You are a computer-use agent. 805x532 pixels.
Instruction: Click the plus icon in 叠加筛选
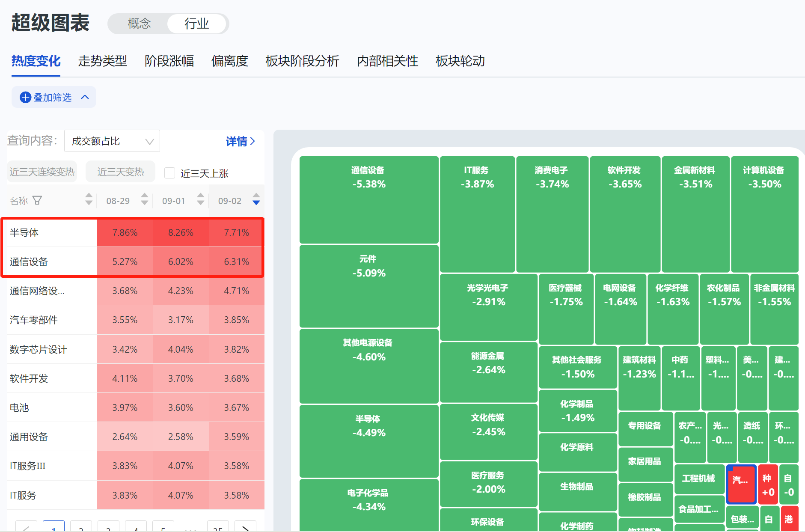(26, 98)
